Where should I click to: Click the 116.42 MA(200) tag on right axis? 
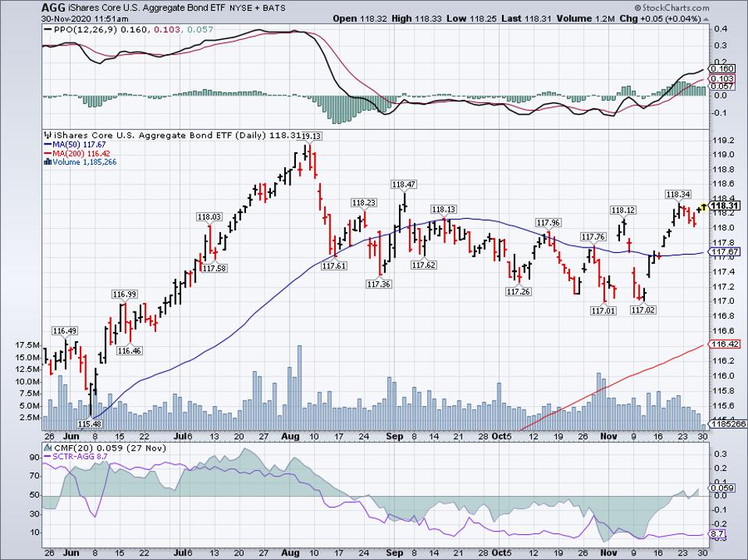point(724,344)
